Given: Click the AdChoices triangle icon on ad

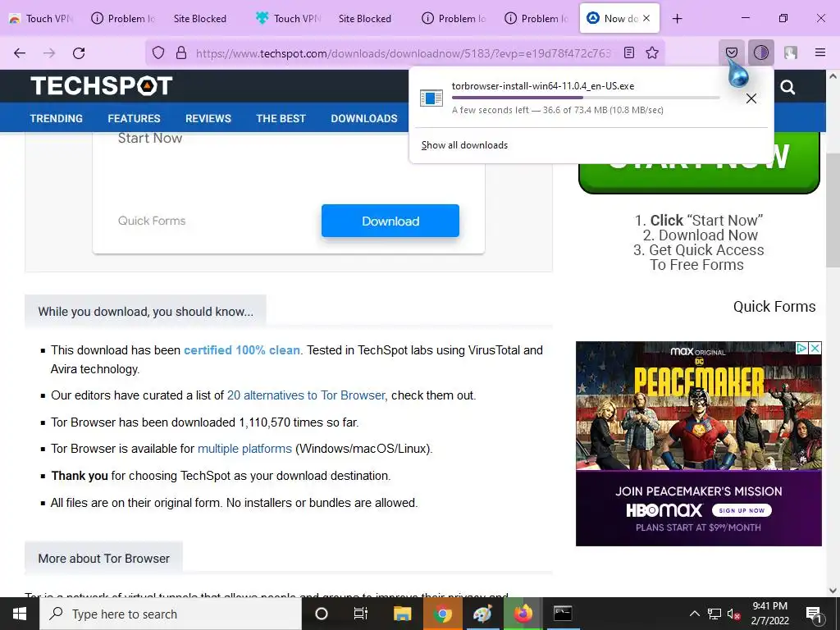Looking at the screenshot, I should (x=802, y=348).
